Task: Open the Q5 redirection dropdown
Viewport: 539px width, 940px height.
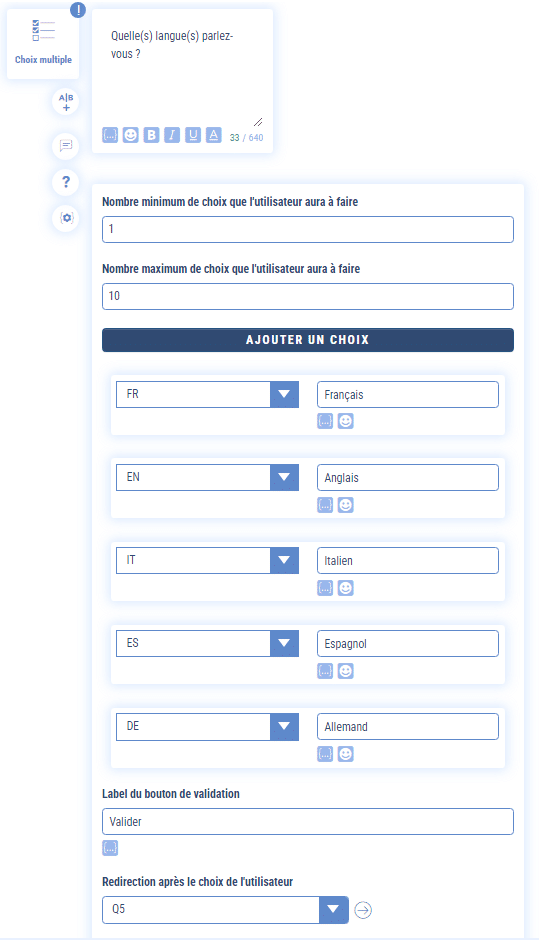Action: click(x=333, y=910)
